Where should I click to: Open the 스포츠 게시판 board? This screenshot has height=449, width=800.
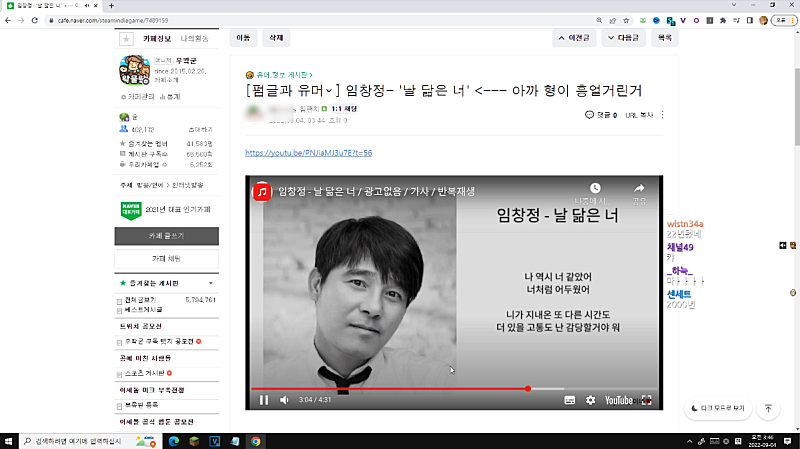click(144, 373)
